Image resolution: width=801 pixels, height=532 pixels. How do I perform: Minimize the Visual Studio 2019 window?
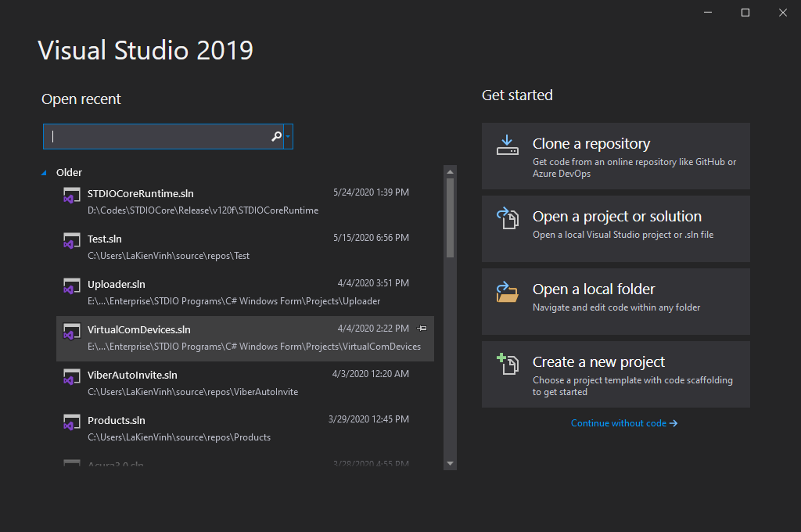[707, 13]
